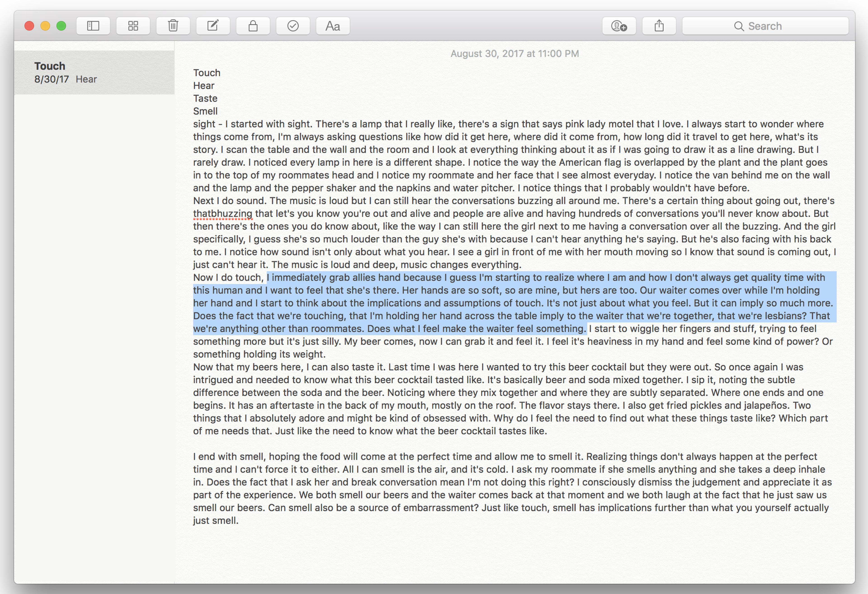Click the August 30, 2017 timestamp
This screenshot has width=868, height=594.
pos(515,54)
